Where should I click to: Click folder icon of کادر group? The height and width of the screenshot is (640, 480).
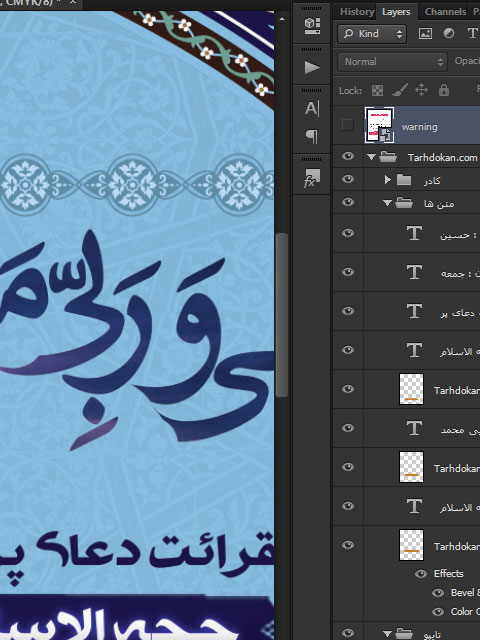(404, 180)
